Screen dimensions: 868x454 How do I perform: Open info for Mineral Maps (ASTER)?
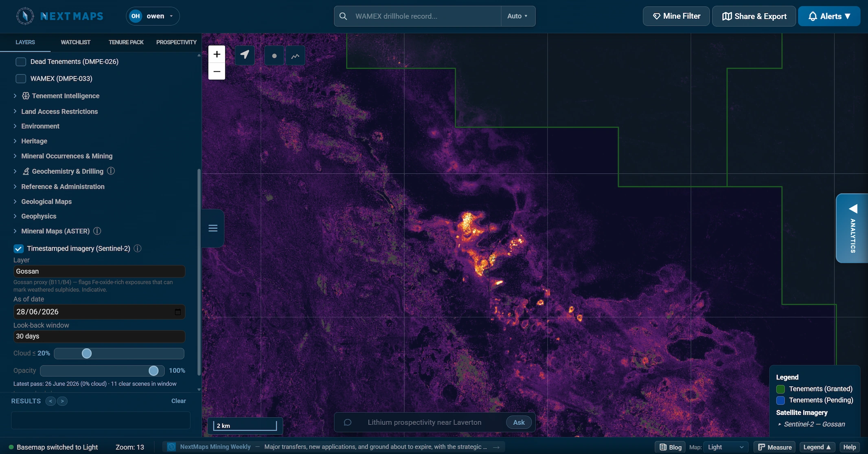pos(97,231)
